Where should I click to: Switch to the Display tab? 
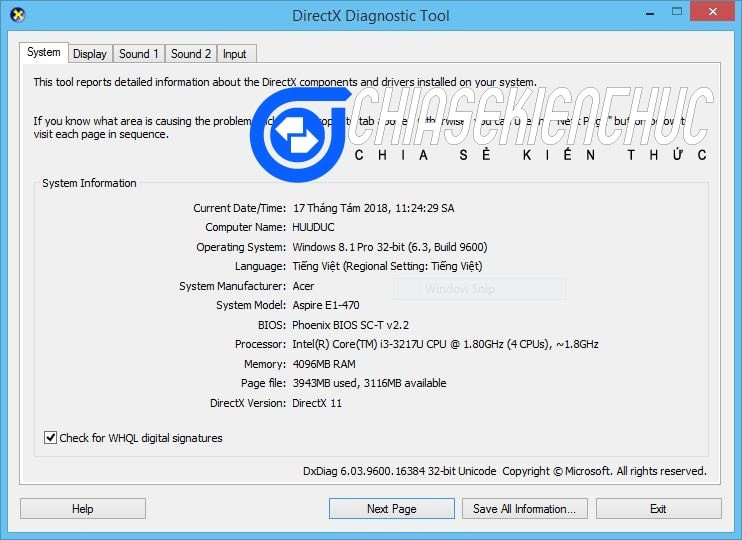tap(90, 54)
